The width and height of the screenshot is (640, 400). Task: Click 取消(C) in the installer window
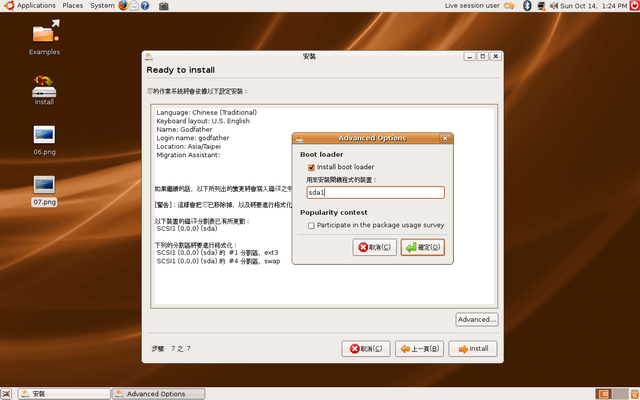(x=366, y=349)
